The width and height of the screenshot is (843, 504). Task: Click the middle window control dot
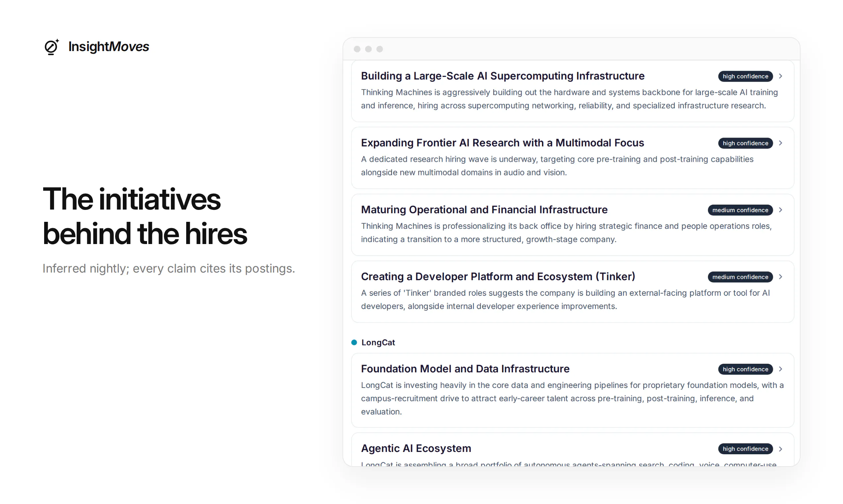(x=368, y=49)
